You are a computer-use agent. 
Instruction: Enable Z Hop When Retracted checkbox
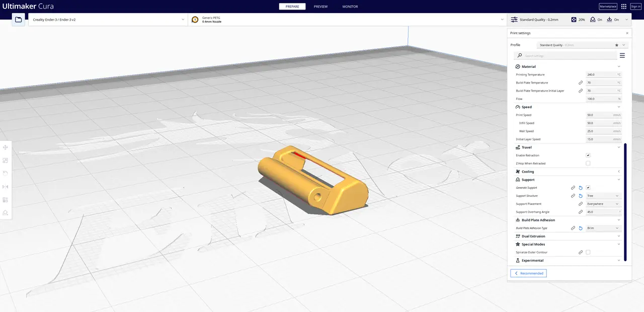point(588,164)
